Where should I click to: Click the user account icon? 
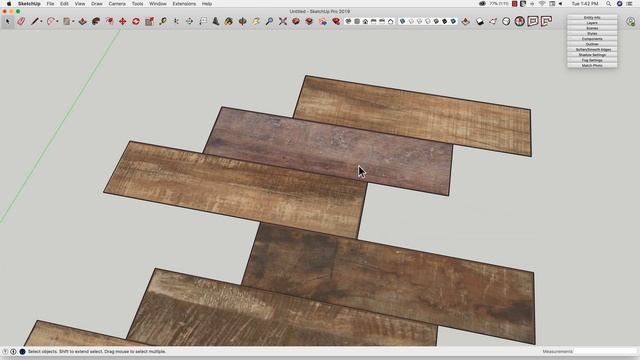coord(631,22)
